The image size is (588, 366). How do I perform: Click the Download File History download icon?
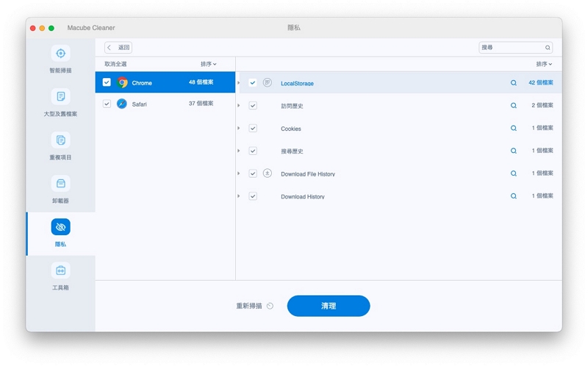(x=268, y=173)
